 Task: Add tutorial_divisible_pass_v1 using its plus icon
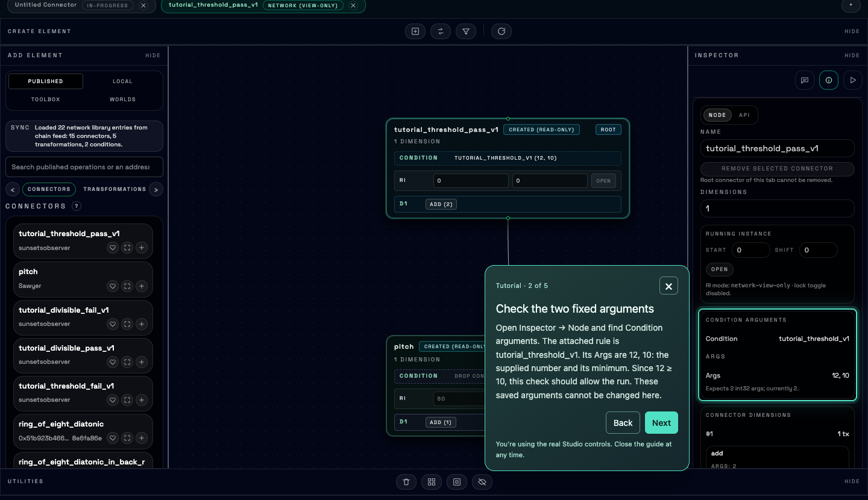(x=142, y=362)
